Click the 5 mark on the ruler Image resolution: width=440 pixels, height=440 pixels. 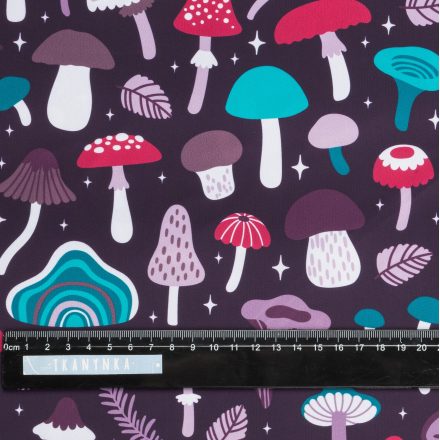110,347
